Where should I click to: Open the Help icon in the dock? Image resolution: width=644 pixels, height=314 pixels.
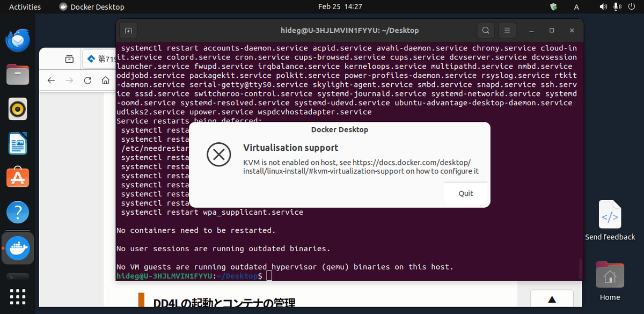click(x=18, y=213)
